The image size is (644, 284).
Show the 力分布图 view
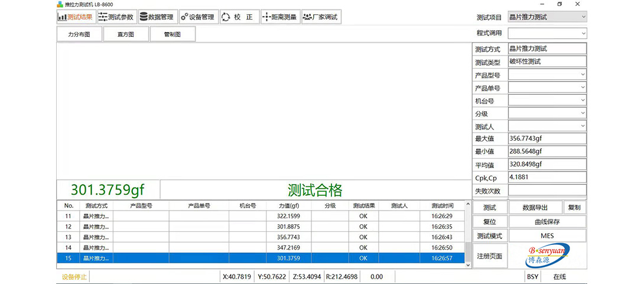click(x=79, y=34)
